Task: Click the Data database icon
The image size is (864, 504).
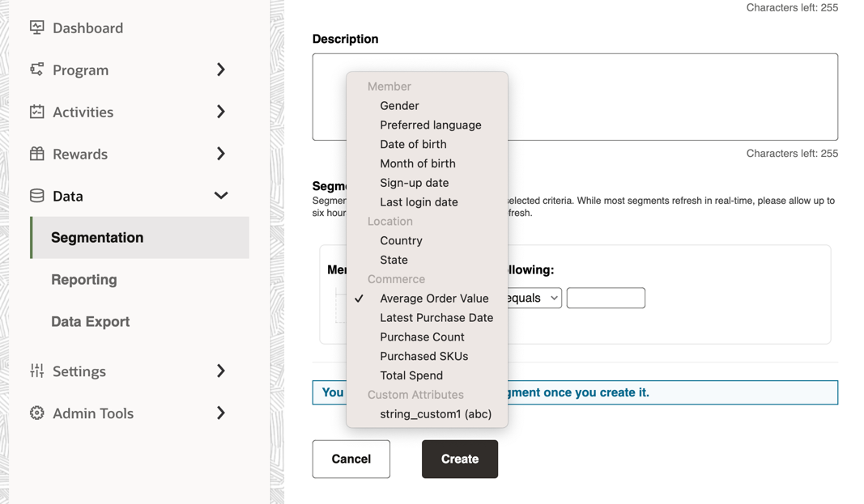Action: coord(37,196)
